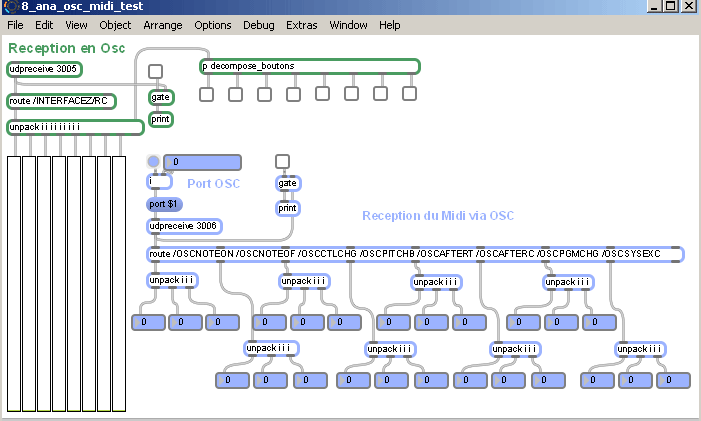The width and height of the screenshot is (701, 421).
Task: Toggle the first box under p decompose_boutons
Action: (x=206, y=95)
